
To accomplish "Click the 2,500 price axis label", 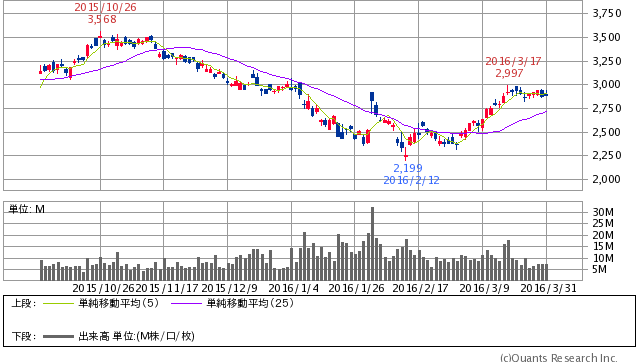I will (607, 132).
